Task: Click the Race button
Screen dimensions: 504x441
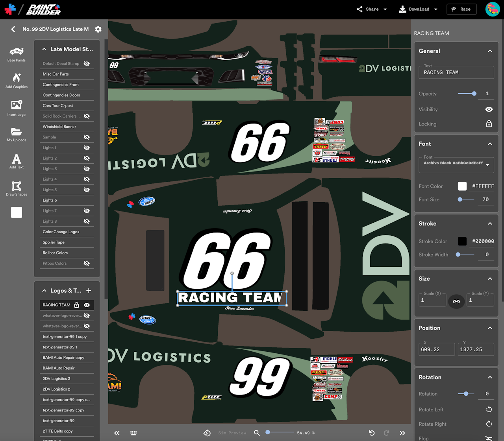Action: coord(461,9)
